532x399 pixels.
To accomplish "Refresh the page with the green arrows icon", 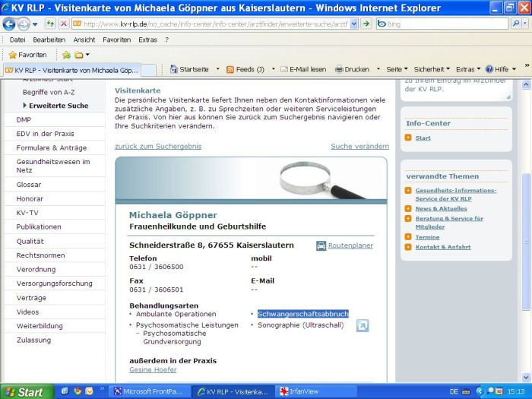I will (x=50, y=24).
